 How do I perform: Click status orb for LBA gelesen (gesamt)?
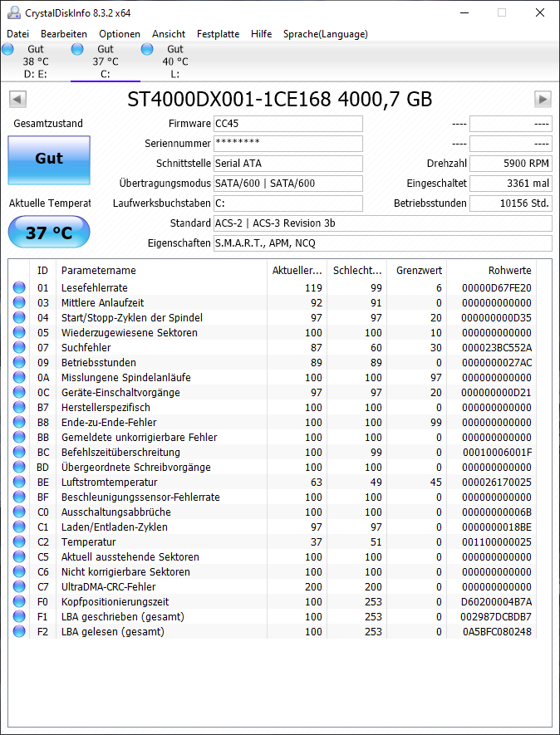coord(19,632)
